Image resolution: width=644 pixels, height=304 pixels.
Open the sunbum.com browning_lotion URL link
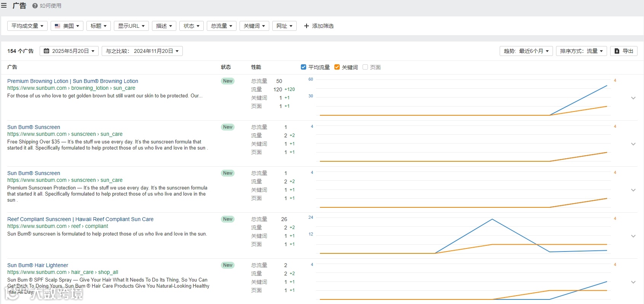tap(71, 88)
